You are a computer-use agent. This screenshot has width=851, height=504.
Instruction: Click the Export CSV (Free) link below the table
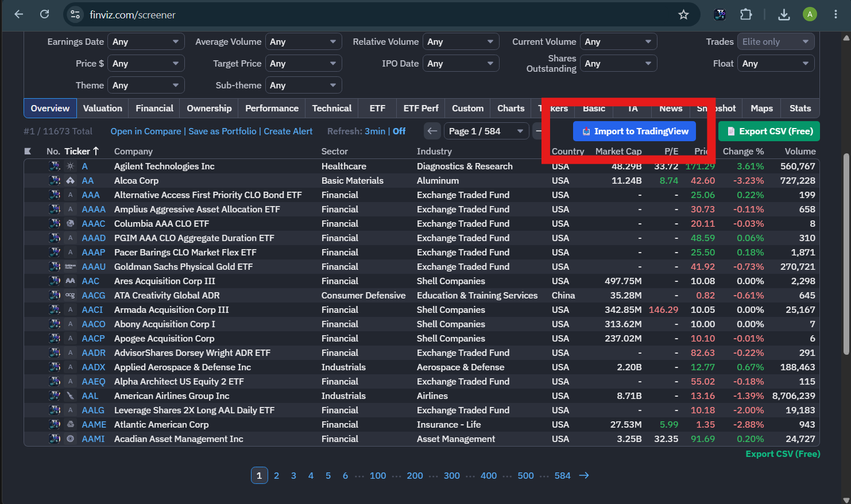pyautogui.click(x=783, y=453)
